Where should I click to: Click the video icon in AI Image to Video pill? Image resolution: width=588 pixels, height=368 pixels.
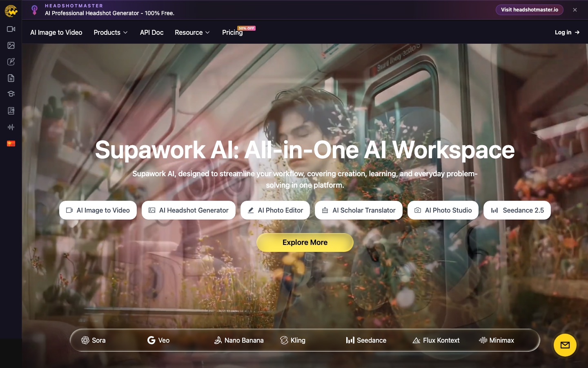pyautogui.click(x=69, y=210)
